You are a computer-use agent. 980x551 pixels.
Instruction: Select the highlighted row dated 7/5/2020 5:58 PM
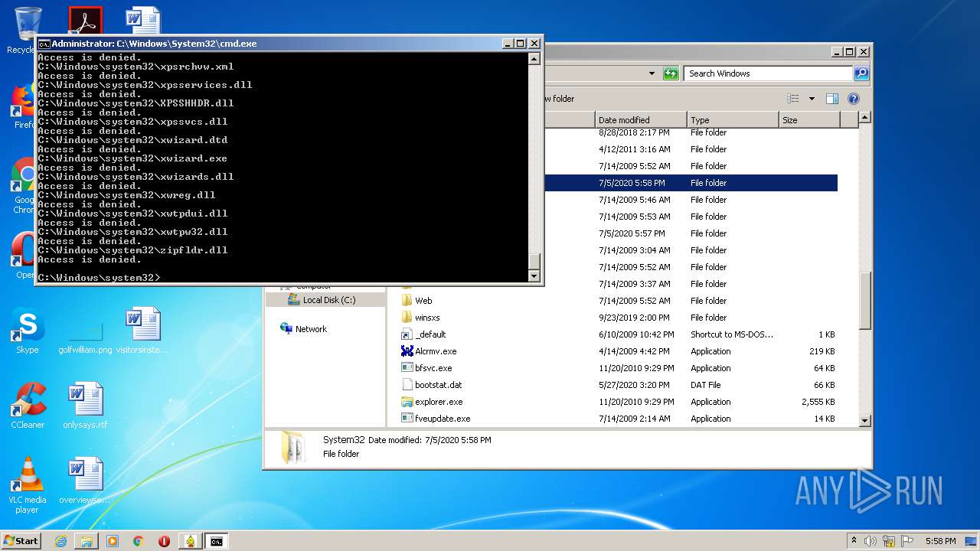point(691,183)
